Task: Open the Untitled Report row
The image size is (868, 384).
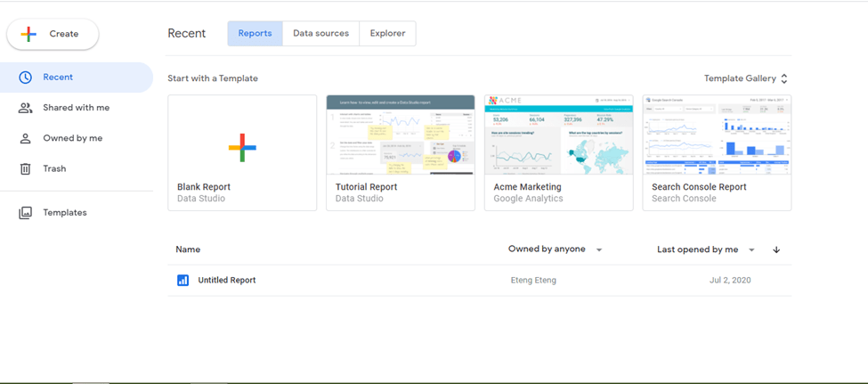Action: pyautogui.click(x=479, y=281)
